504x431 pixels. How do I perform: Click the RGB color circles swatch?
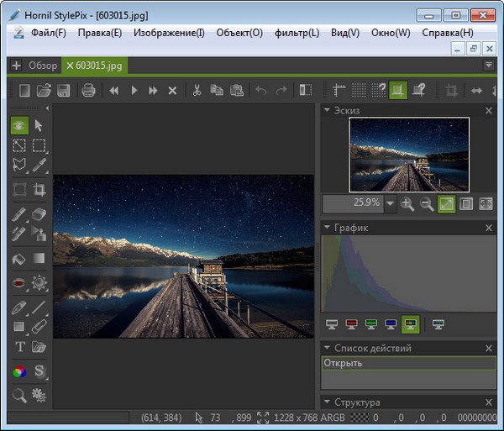point(20,371)
